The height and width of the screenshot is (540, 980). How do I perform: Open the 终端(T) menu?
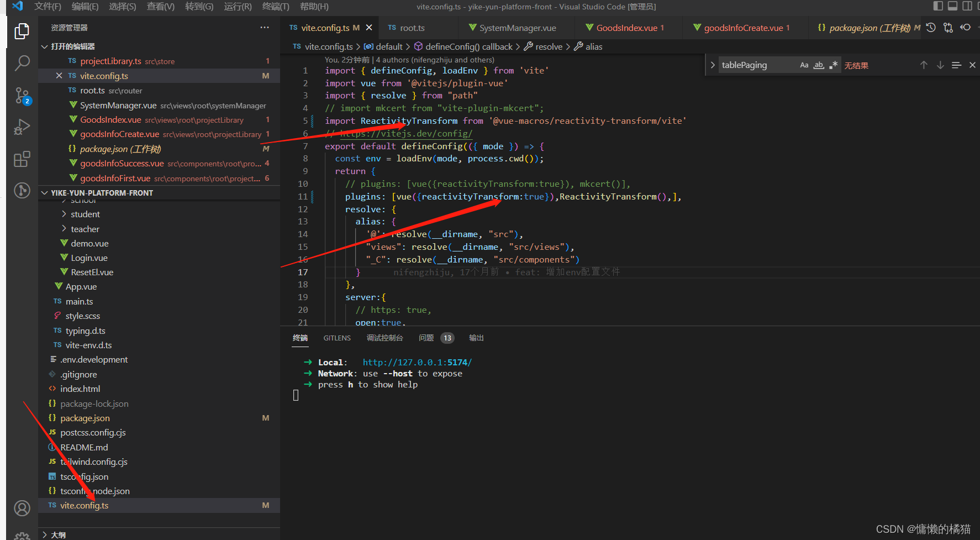click(x=275, y=7)
